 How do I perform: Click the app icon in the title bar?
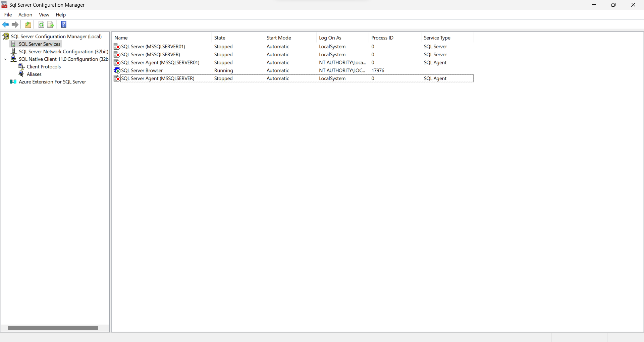(4, 5)
